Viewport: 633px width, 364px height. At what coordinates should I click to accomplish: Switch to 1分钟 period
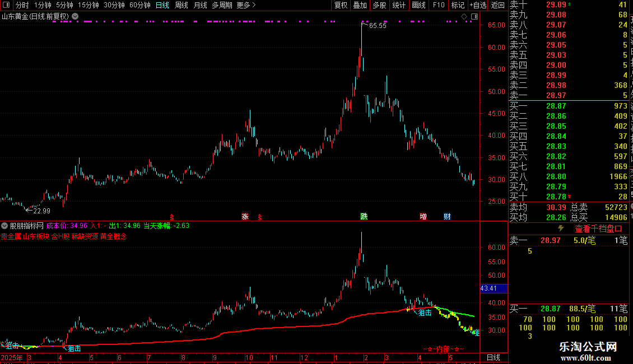[43, 5]
